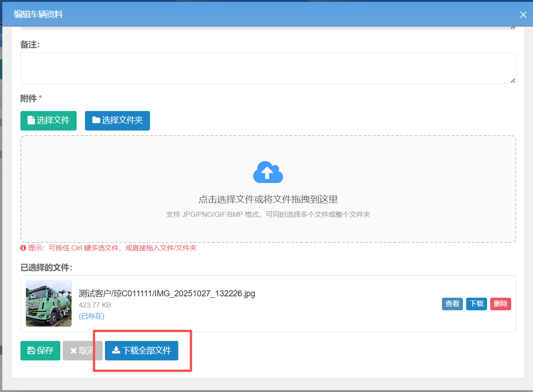Click the floppy disk icon on 保存
Screen dimensions: 533x392
coord(31,351)
